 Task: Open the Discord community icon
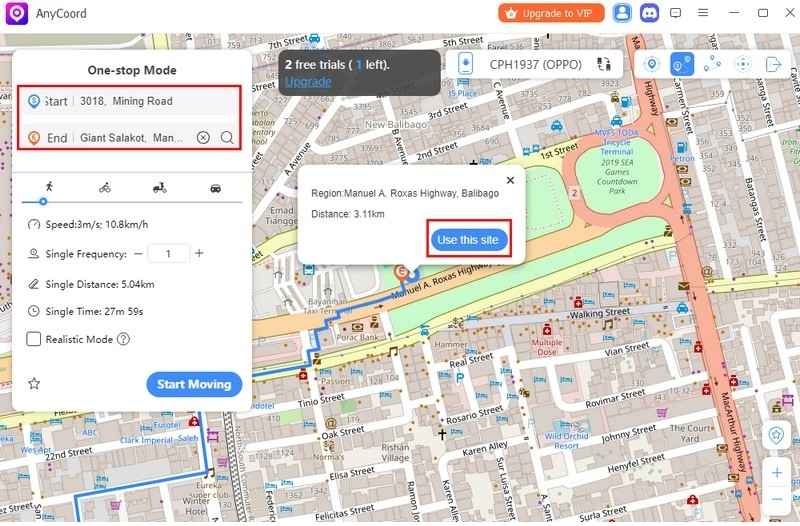click(648, 13)
